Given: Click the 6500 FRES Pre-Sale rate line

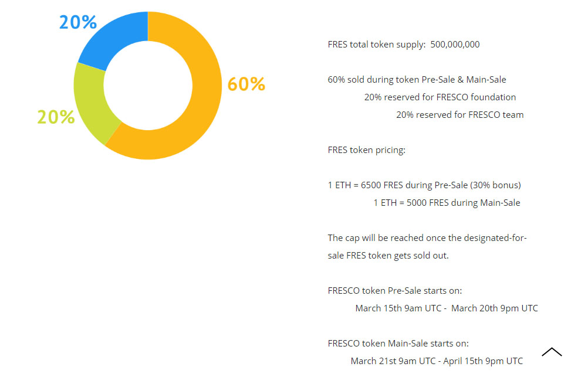Looking at the screenshot, I should tap(424, 185).
